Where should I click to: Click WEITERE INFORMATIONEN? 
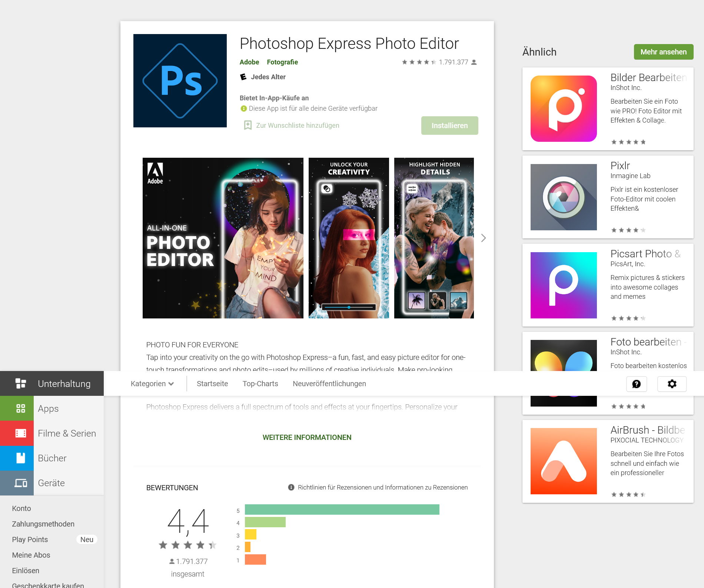click(307, 437)
